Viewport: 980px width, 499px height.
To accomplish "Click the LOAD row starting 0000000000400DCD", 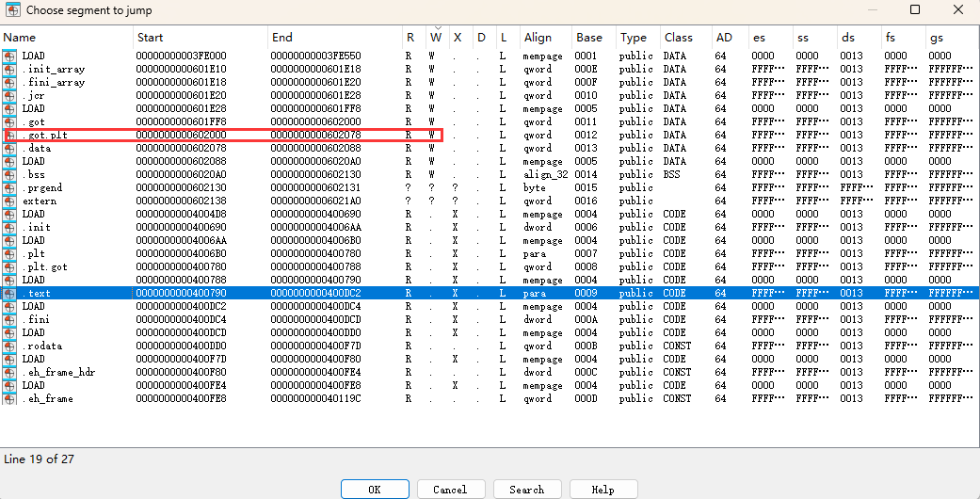I will tap(490, 332).
